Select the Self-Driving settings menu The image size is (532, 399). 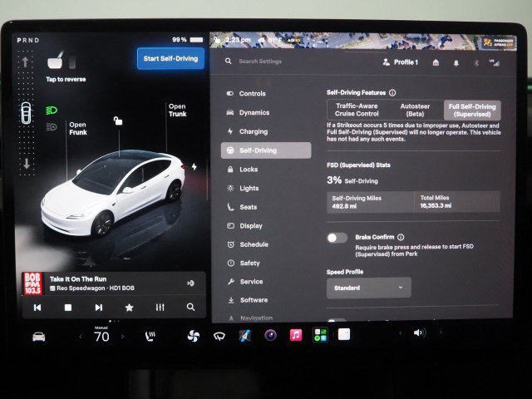coord(266,150)
